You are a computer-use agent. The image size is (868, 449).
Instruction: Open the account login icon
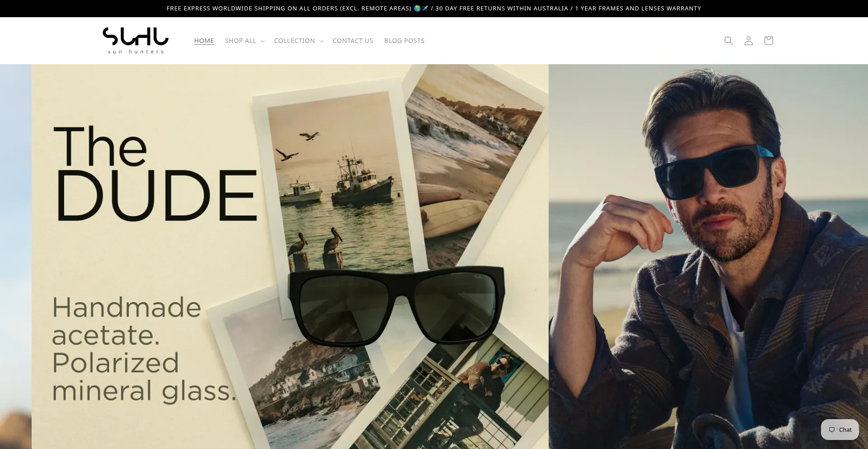coord(749,41)
